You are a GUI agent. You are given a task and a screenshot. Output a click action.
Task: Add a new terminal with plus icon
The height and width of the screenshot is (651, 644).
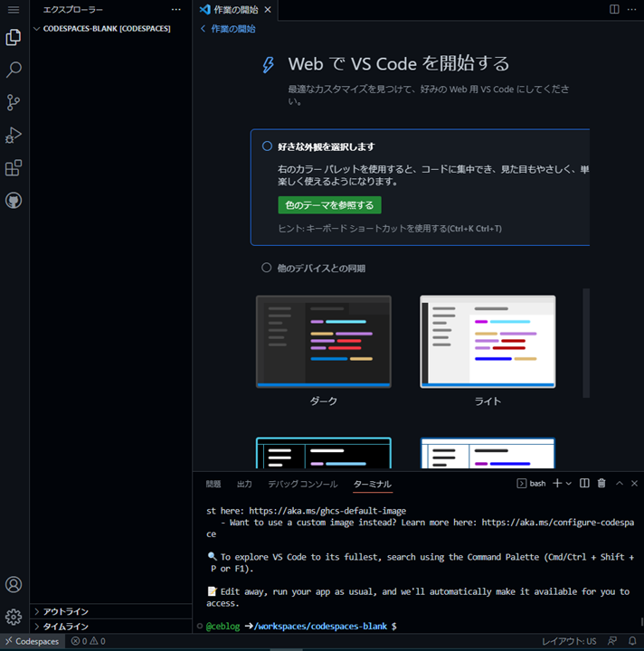pos(557,483)
